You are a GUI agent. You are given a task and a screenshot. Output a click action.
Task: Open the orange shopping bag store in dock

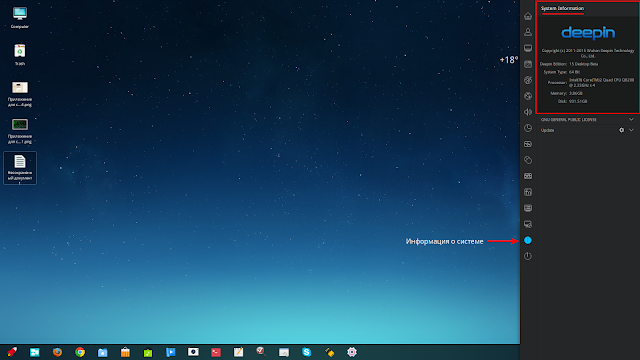(x=125, y=352)
